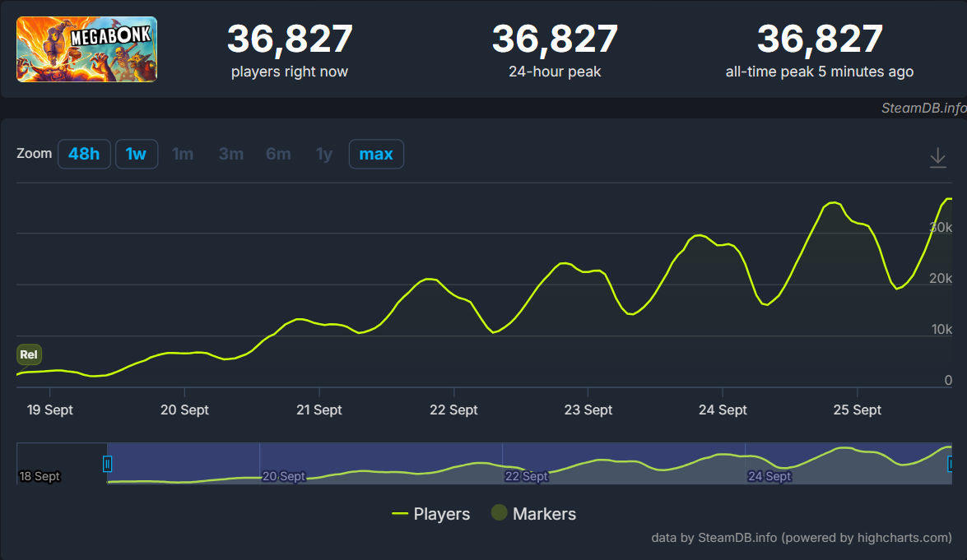Click the Zoom label text
The height and width of the screenshot is (560, 967).
pos(34,154)
